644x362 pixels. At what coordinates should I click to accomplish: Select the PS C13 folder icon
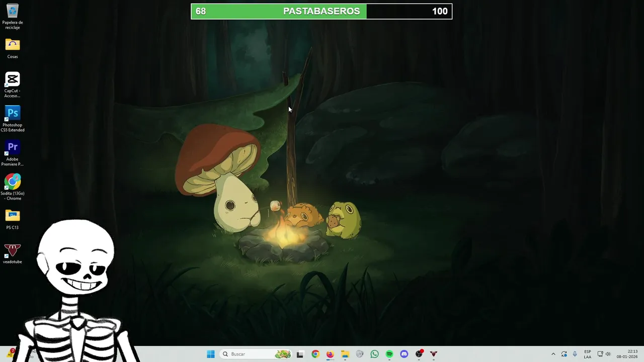click(13, 220)
